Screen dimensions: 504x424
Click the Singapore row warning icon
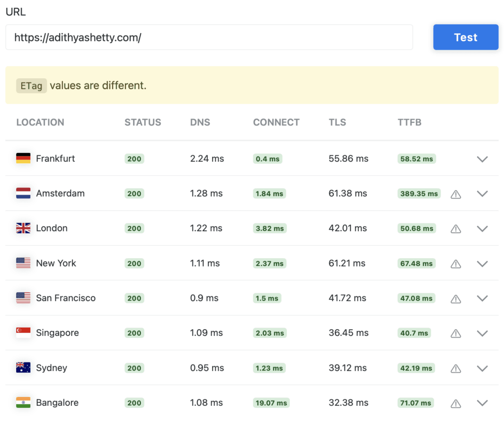[x=456, y=333]
